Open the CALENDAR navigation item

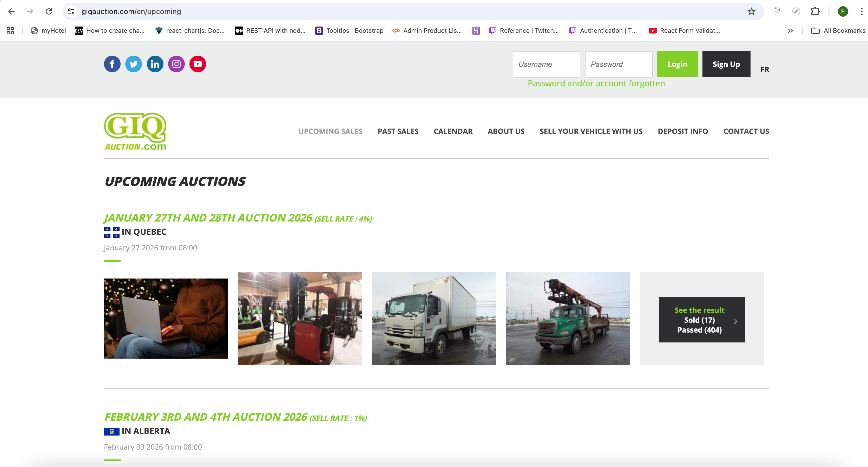453,131
